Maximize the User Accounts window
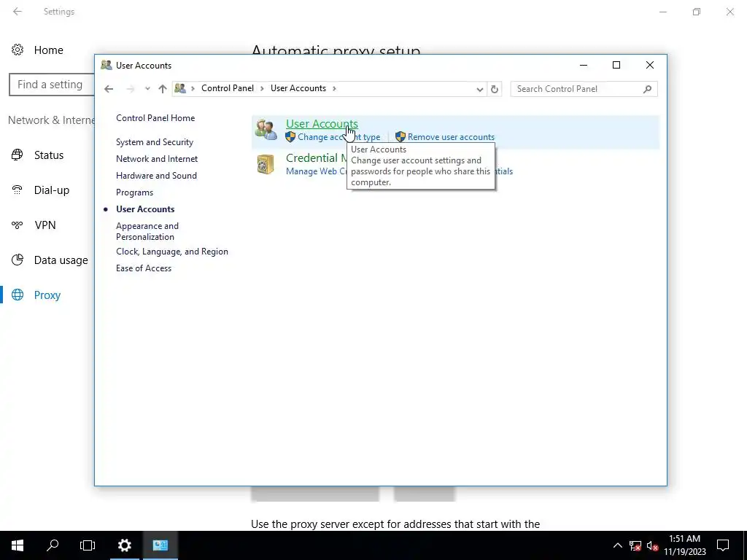This screenshot has width=747, height=560. click(616, 65)
